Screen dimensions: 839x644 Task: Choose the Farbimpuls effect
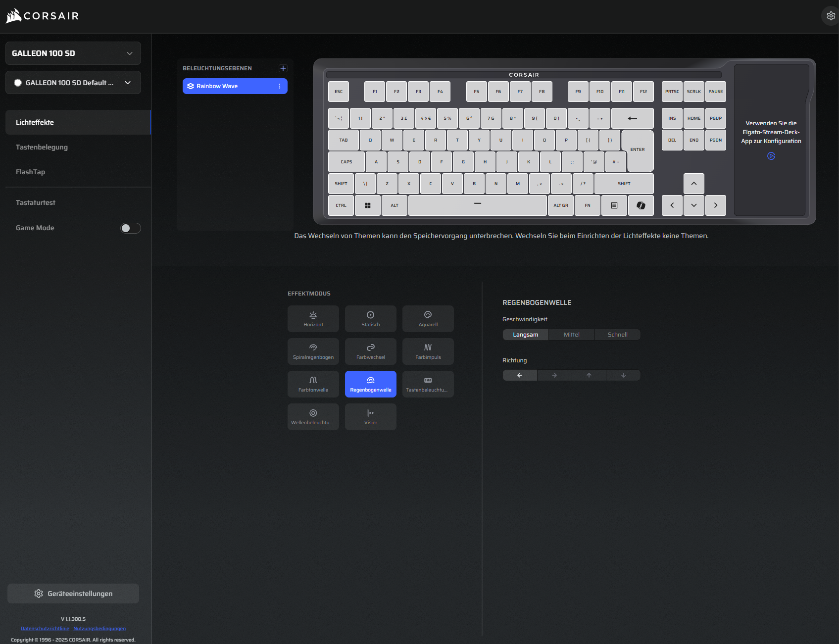coord(428,351)
